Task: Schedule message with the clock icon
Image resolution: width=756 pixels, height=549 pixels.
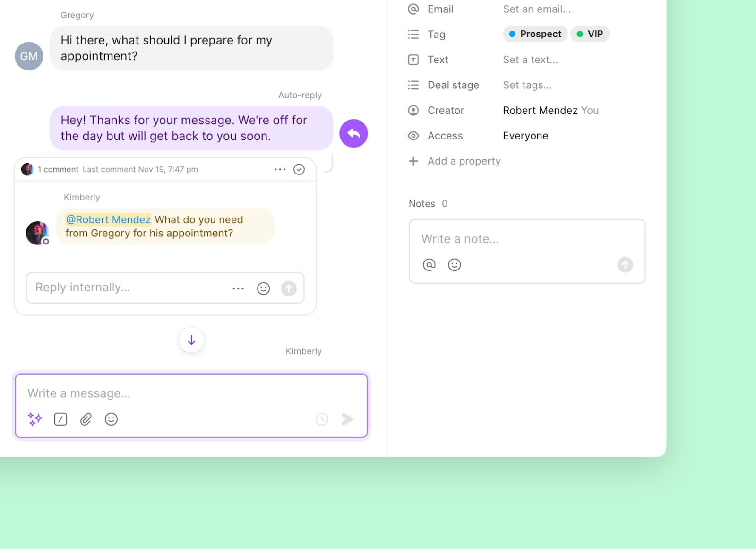Action: tap(322, 419)
